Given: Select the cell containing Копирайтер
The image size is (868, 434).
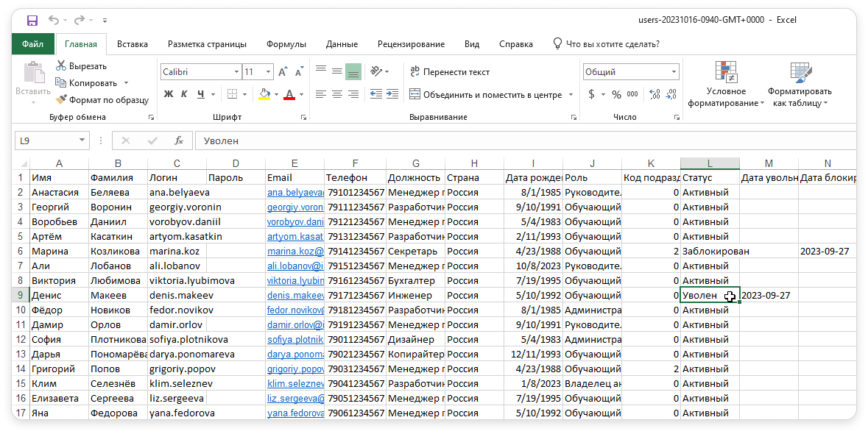Looking at the screenshot, I should coord(416,354).
